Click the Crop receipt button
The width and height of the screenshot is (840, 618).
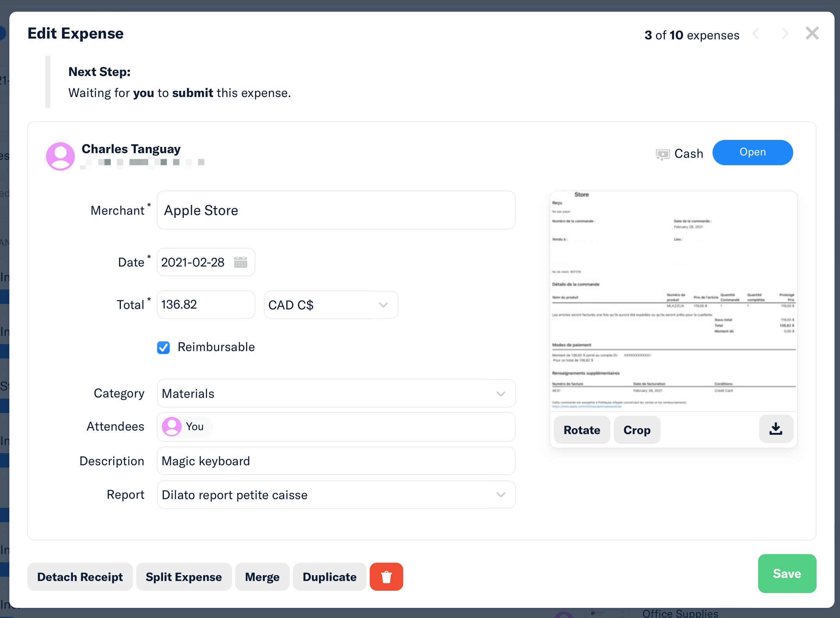click(636, 430)
